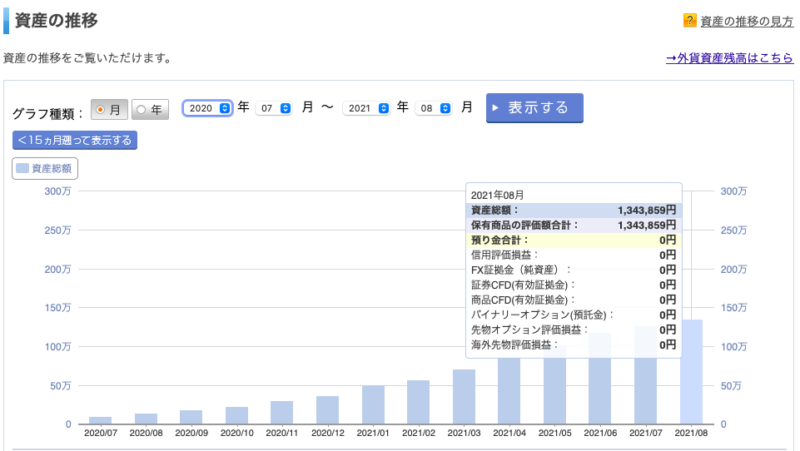
Task: Click the right axis 150万 label
Action: tap(733, 308)
